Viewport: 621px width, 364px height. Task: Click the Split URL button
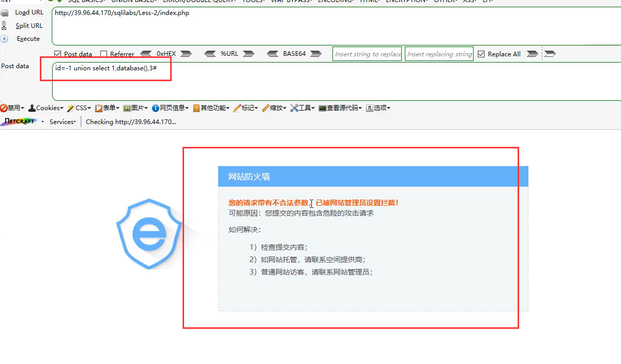(24, 25)
